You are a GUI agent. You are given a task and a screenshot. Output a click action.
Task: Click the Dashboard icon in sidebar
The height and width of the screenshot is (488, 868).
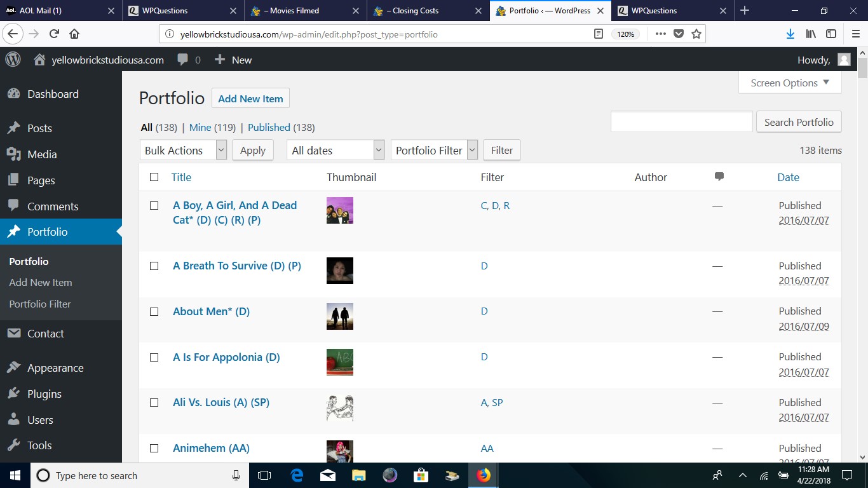pyautogui.click(x=13, y=94)
